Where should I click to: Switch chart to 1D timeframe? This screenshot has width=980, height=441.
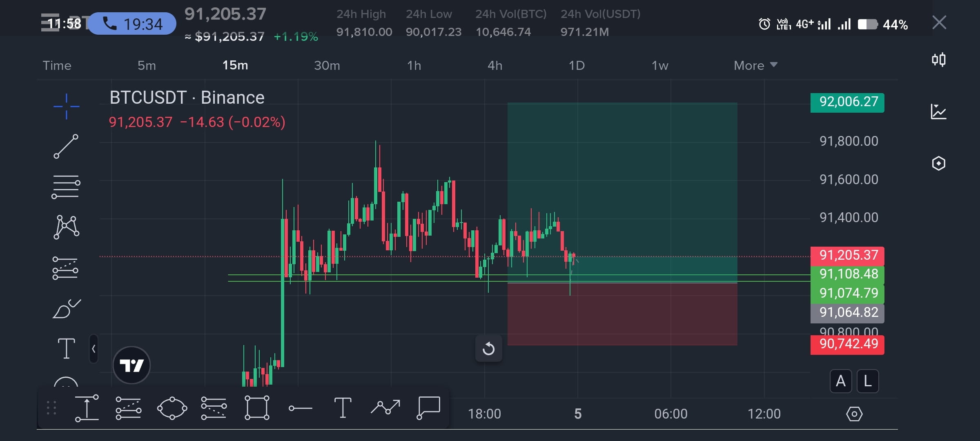click(x=577, y=65)
